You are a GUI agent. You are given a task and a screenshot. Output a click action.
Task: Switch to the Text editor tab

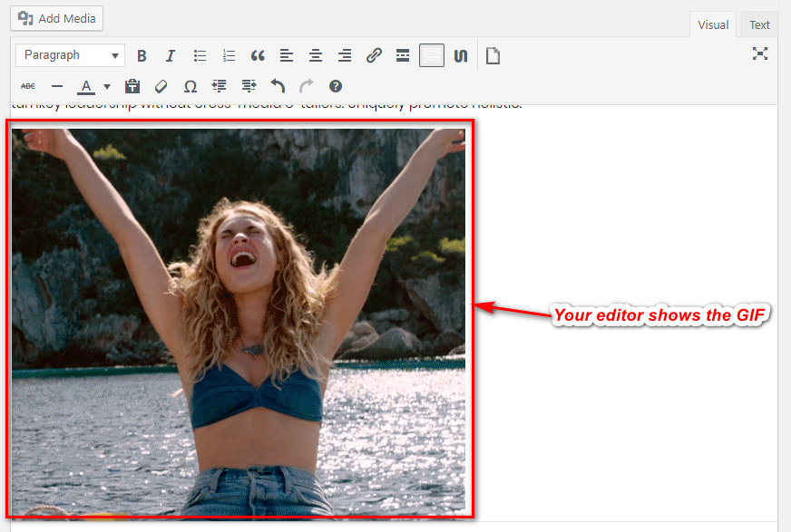[x=759, y=24]
